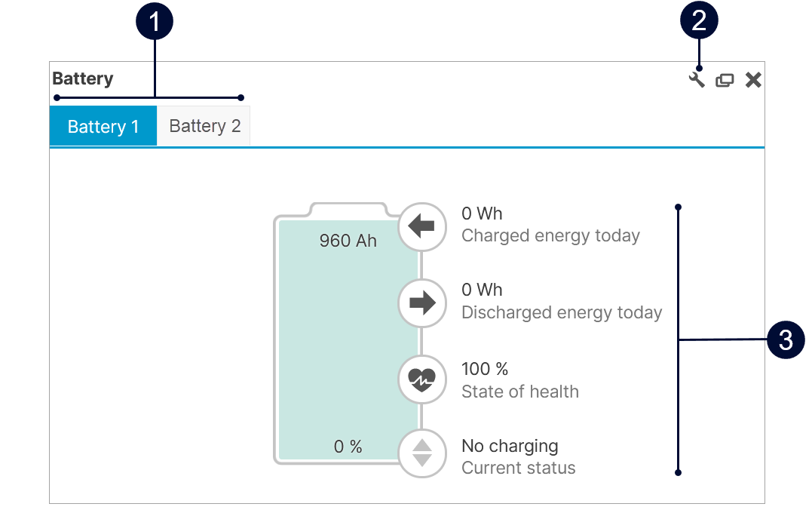Screen dimensions: 812x513
Task: Click the state of health heart icon
Action: 422,379
